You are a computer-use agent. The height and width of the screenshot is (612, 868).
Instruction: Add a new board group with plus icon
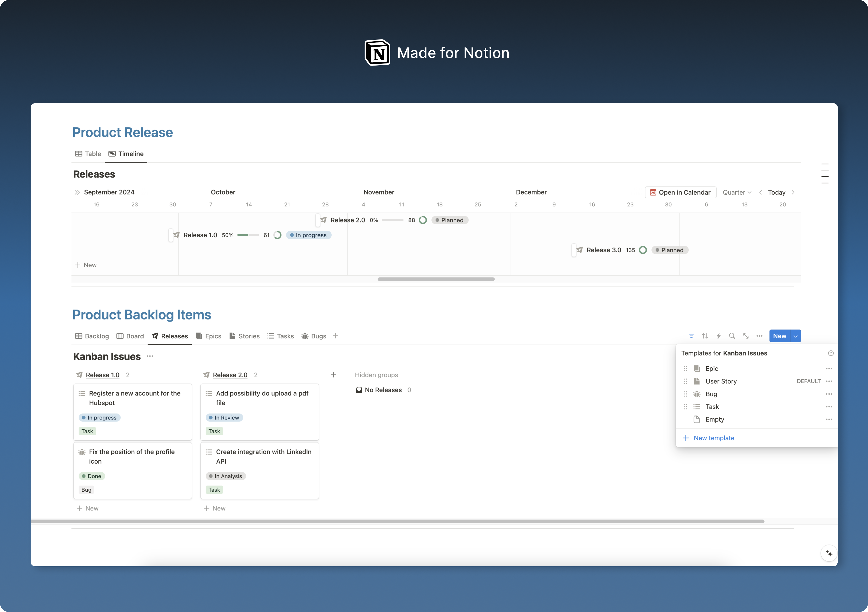(333, 375)
